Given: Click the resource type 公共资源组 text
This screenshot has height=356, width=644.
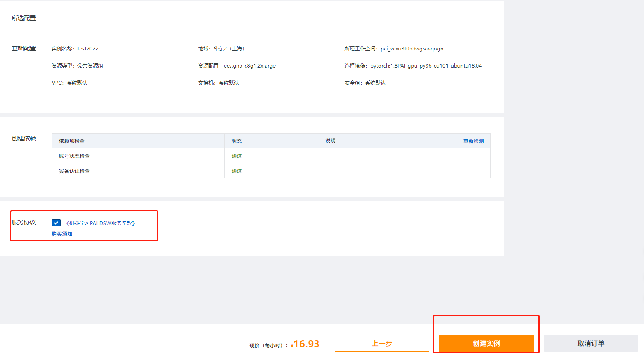Looking at the screenshot, I should click(x=90, y=66).
